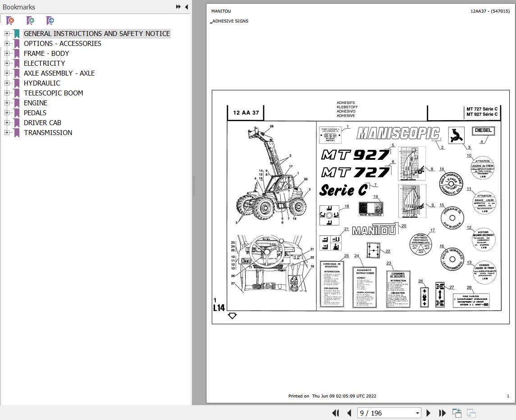
Task: Open the OPTIONS - ACCESSORIES bookmark
Action: click(x=63, y=43)
